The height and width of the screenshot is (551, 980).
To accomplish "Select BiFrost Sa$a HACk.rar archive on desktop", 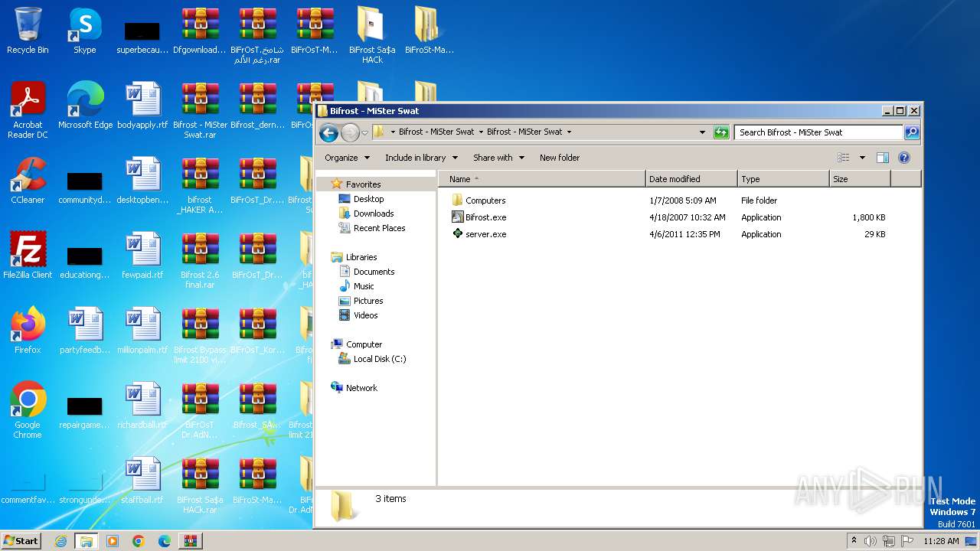I will [200, 485].
